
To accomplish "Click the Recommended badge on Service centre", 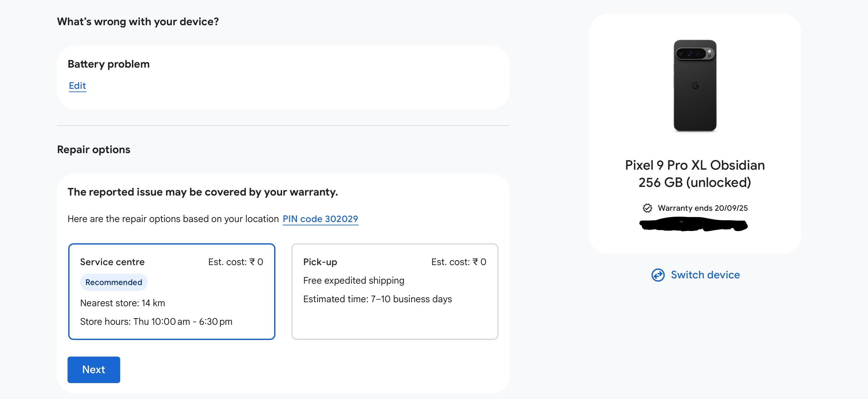I will 114,282.
